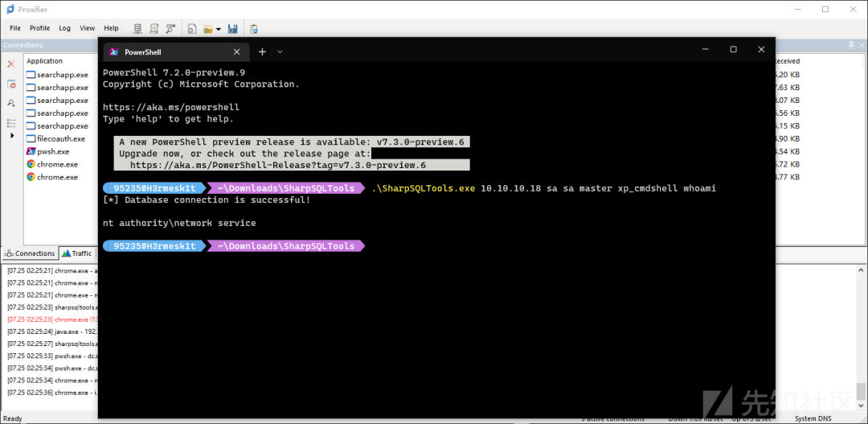868x424 pixels.
Task: Click the Connections panel title bar label
Action: tap(23, 45)
